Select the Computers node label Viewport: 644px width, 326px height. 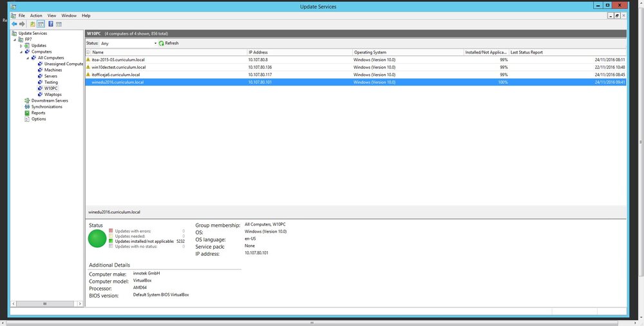(x=41, y=52)
